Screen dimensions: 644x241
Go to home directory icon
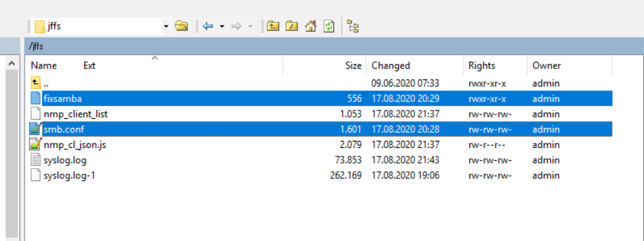pyautogui.click(x=311, y=26)
